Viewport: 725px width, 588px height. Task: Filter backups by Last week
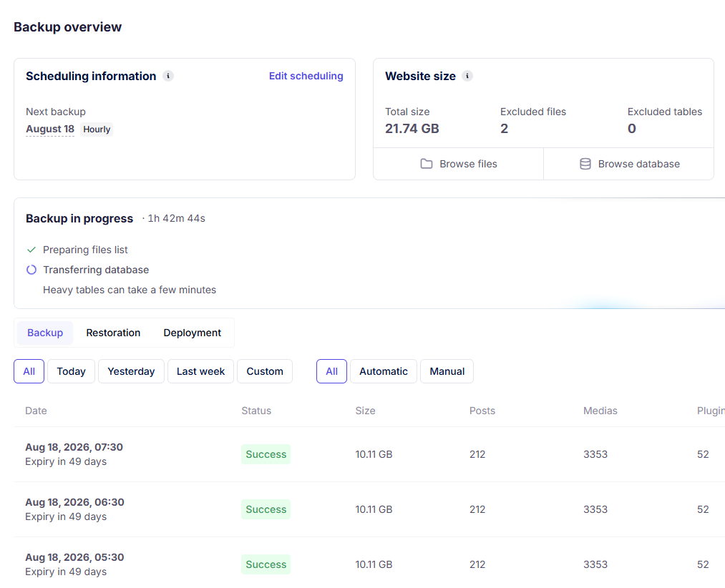click(200, 371)
